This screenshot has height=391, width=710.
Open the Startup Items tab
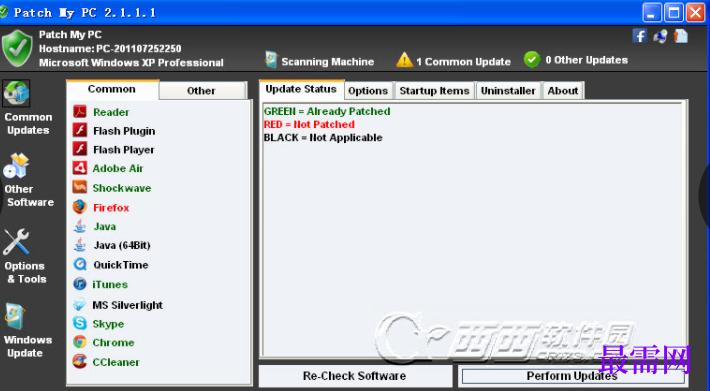click(x=435, y=91)
